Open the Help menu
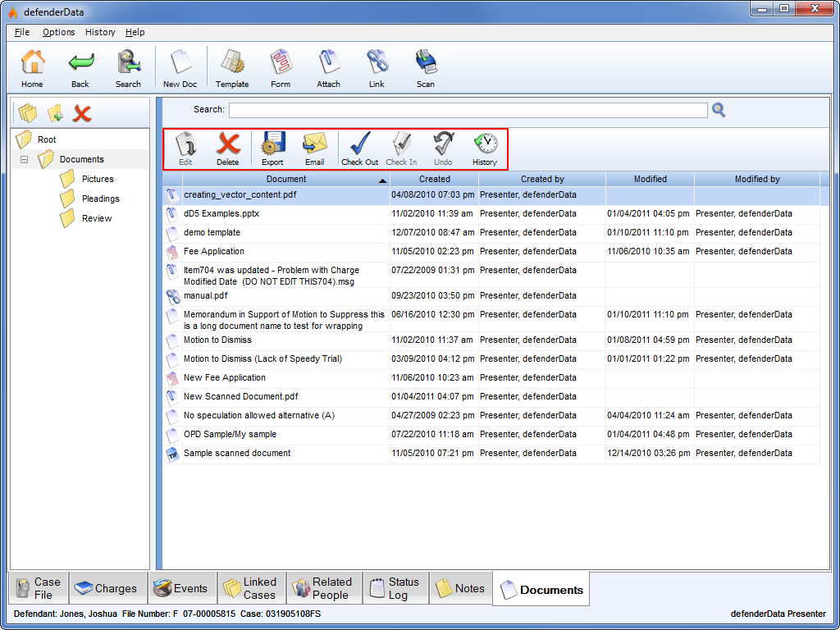This screenshot has height=630, width=840. click(x=135, y=32)
